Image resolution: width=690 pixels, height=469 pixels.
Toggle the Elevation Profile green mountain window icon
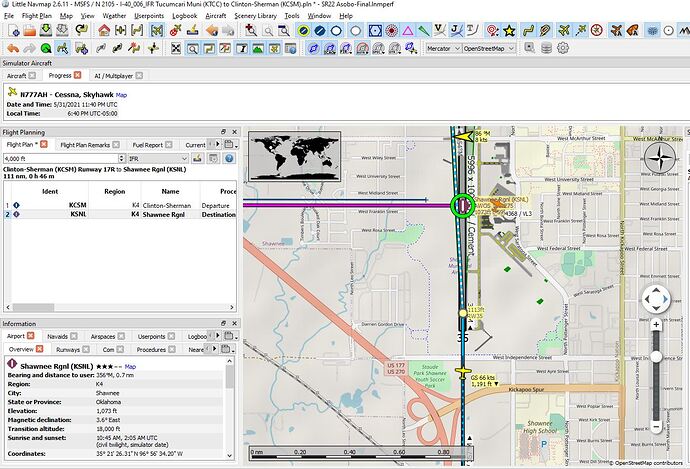click(x=258, y=48)
